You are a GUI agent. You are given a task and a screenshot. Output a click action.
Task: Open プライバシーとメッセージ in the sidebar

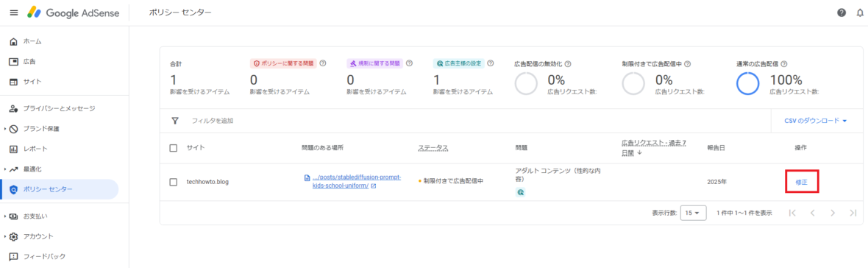coord(60,108)
